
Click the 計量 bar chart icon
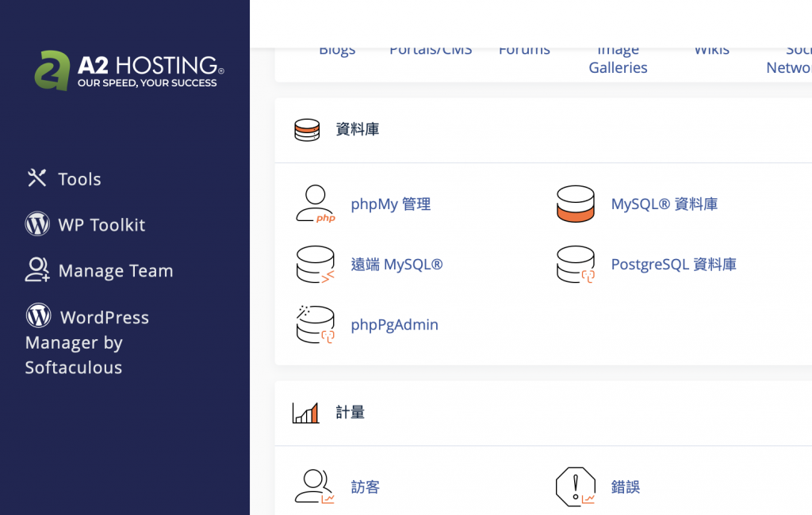(305, 413)
